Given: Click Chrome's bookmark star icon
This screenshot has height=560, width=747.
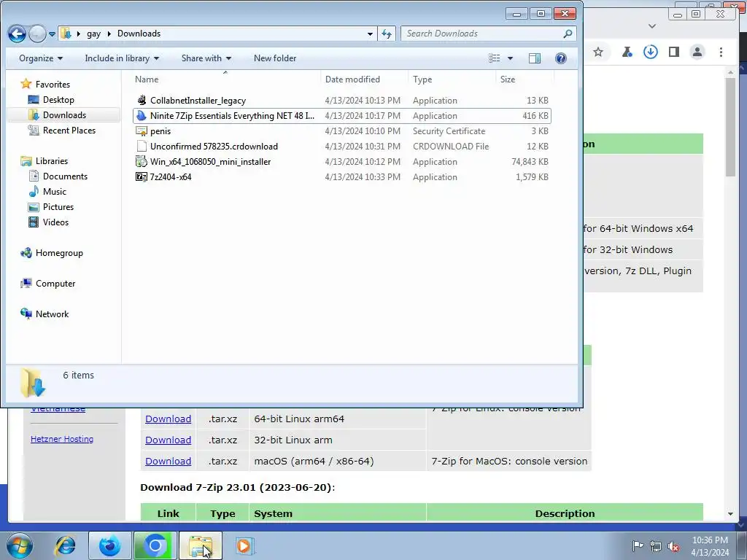Looking at the screenshot, I should [598, 52].
